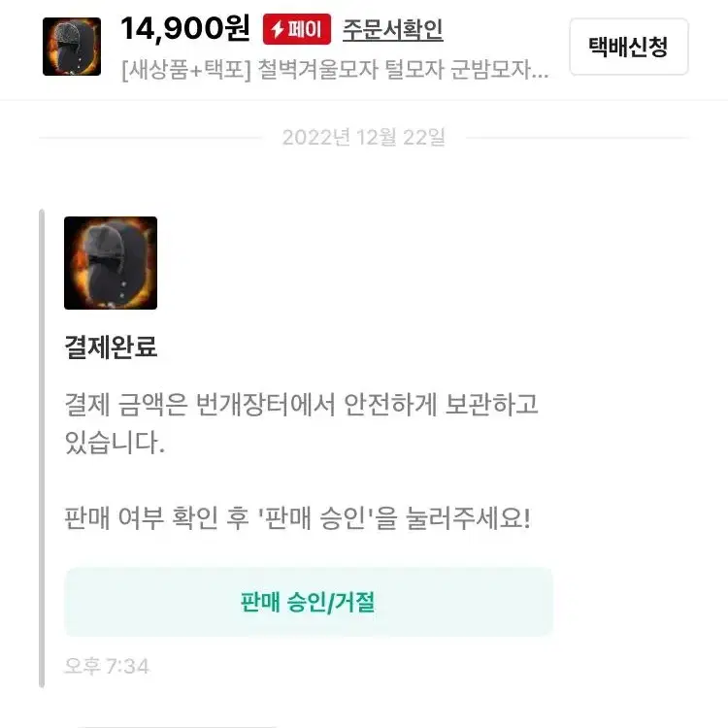
Task: Click the gray vertical bar beside message
Action: (42, 448)
